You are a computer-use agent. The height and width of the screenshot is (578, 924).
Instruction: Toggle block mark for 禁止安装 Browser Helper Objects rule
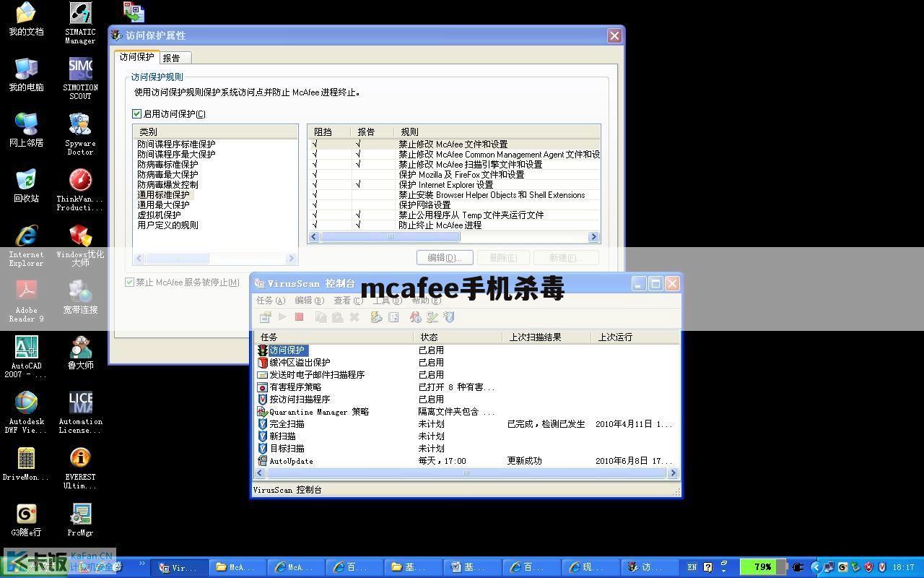(x=315, y=195)
